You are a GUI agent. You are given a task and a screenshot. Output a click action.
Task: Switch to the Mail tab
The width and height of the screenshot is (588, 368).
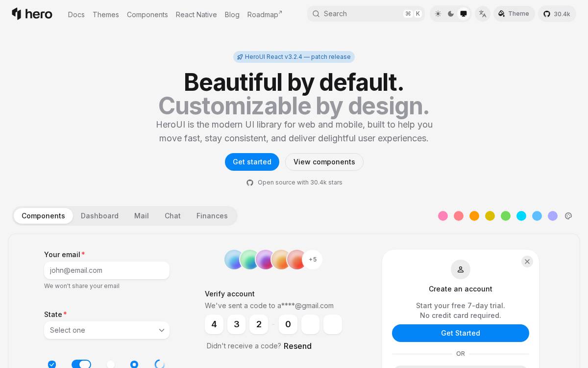142,216
